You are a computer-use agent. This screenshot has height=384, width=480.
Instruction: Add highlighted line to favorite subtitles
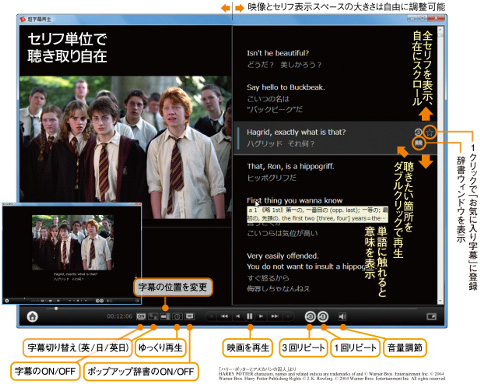(x=430, y=132)
